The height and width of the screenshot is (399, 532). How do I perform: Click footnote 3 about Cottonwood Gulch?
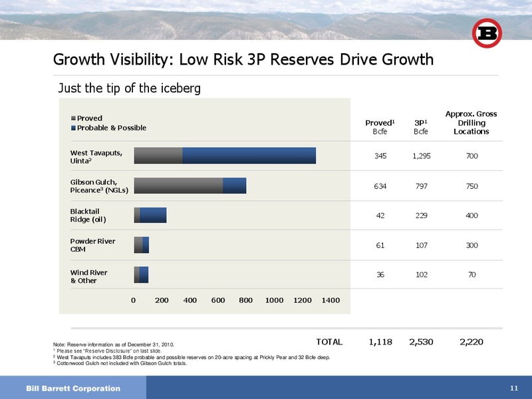point(120,363)
